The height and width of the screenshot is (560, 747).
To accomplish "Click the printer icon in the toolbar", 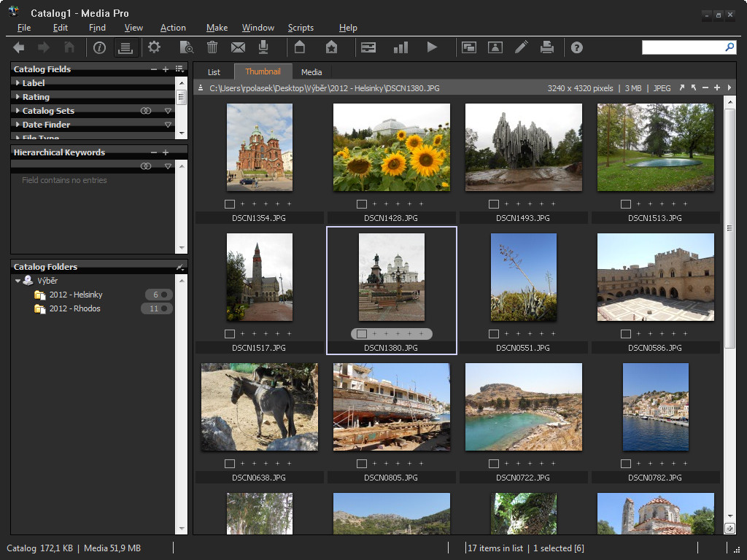I will (x=547, y=47).
